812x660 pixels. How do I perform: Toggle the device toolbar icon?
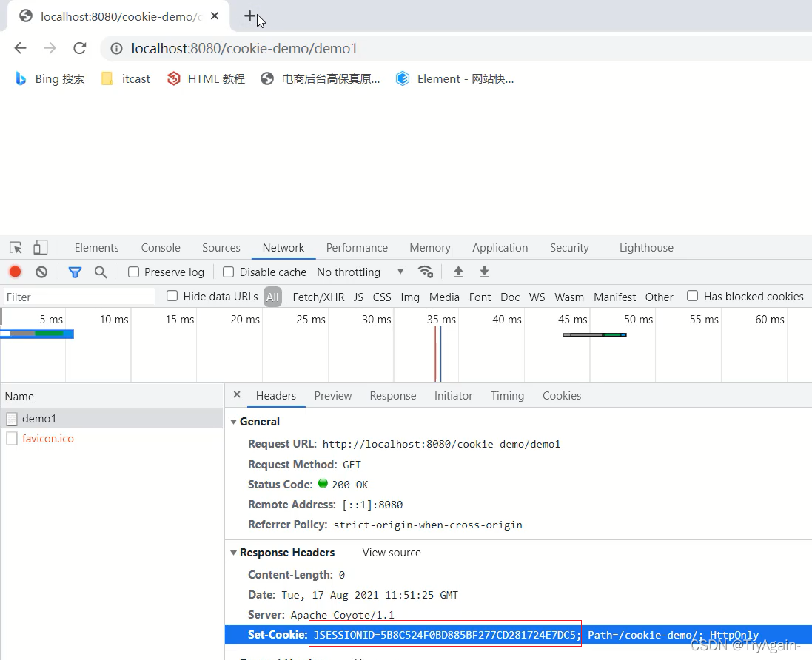point(41,247)
